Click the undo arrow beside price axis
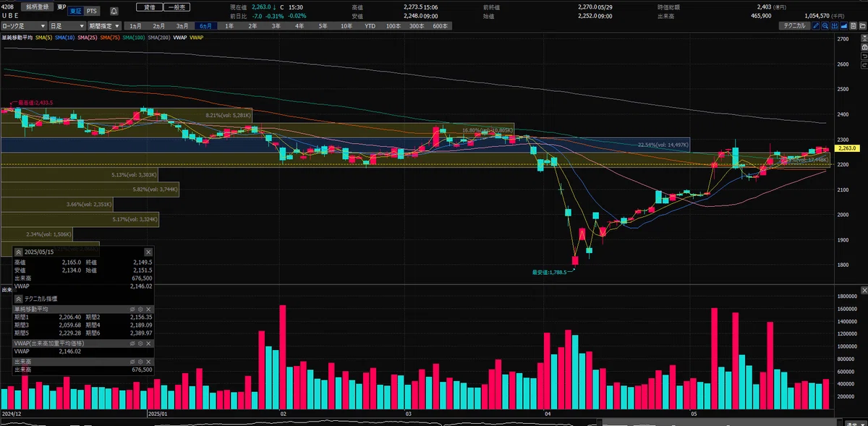Viewport: 868px width, 426px height. pos(864,56)
